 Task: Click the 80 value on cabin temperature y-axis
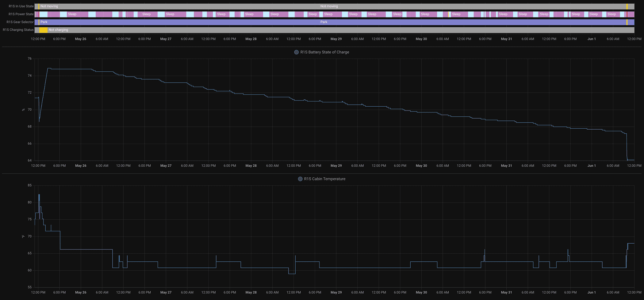coord(29,203)
